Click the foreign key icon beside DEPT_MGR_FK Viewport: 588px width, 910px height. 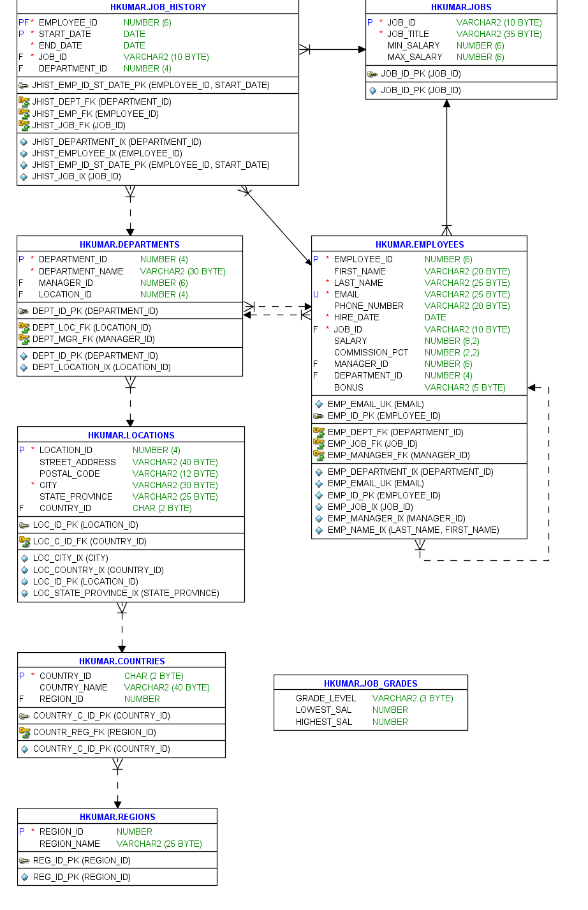[x=24, y=339]
